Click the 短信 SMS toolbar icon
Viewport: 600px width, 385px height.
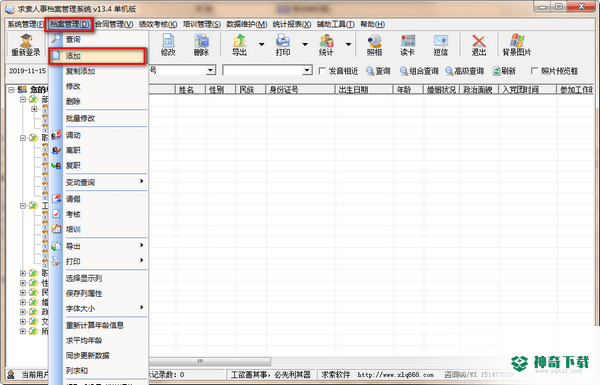440,46
